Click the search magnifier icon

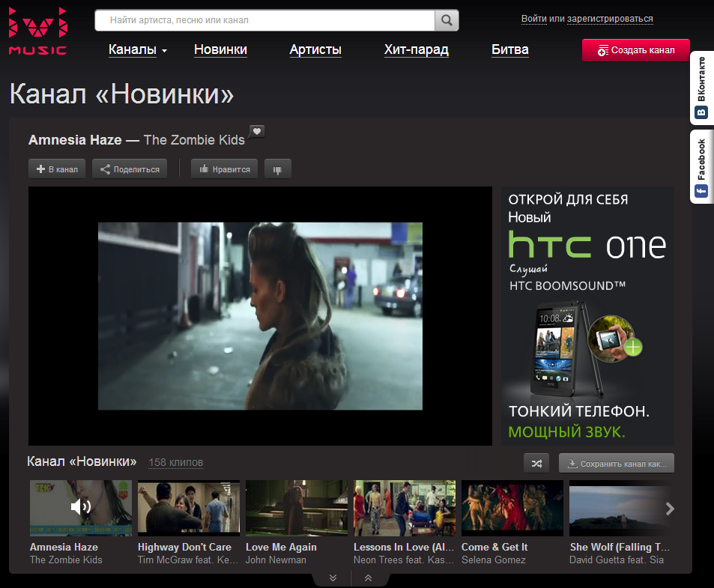click(x=447, y=20)
